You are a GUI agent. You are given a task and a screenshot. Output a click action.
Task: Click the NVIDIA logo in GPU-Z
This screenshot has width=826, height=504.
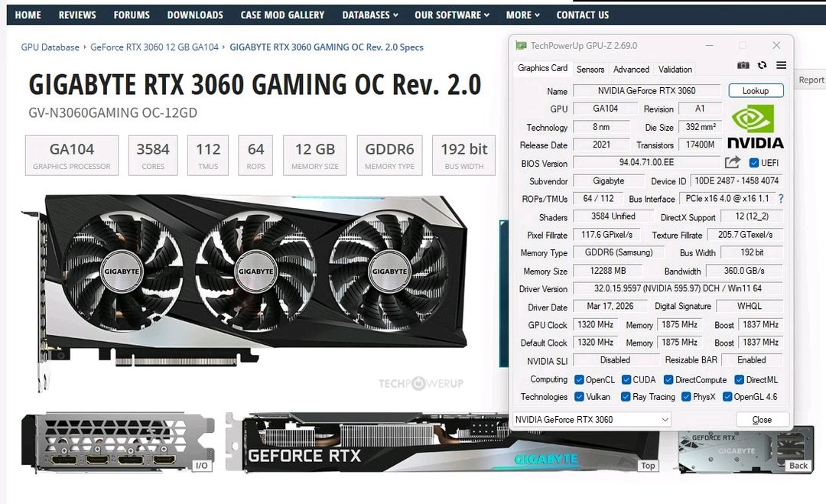756,126
